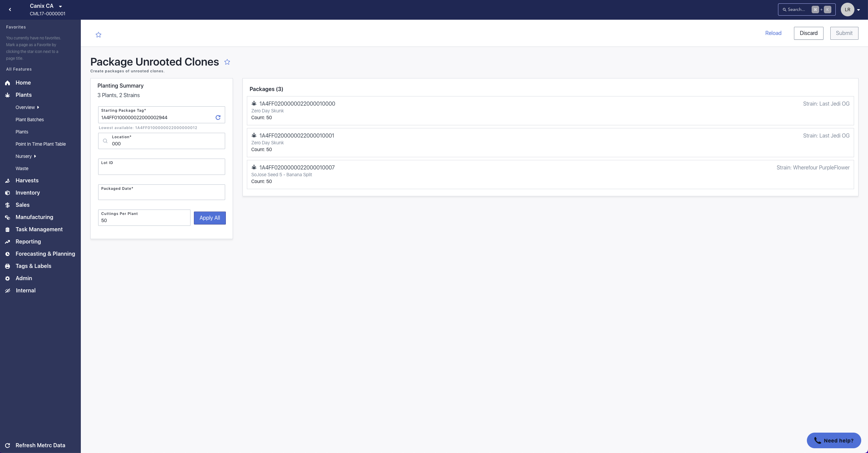Click into the Packaged Date field
This screenshot has height=453, width=868.
click(x=161, y=195)
